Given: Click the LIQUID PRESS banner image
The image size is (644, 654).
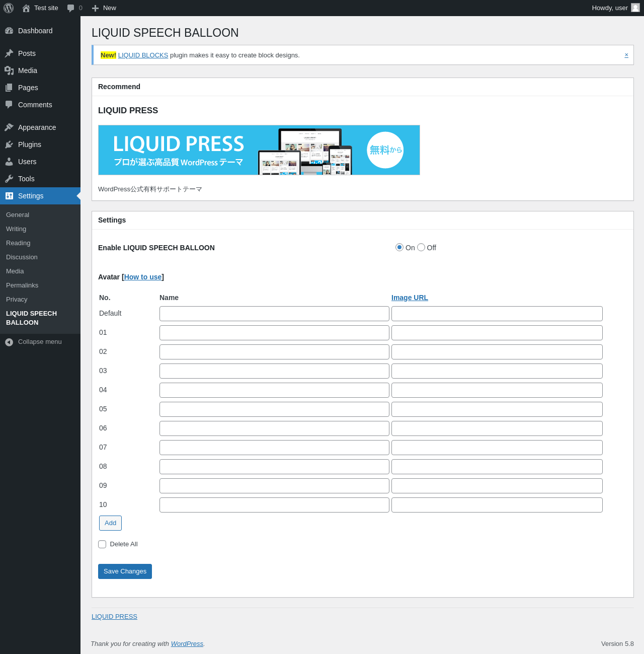Looking at the screenshot, I should (259, 150).
